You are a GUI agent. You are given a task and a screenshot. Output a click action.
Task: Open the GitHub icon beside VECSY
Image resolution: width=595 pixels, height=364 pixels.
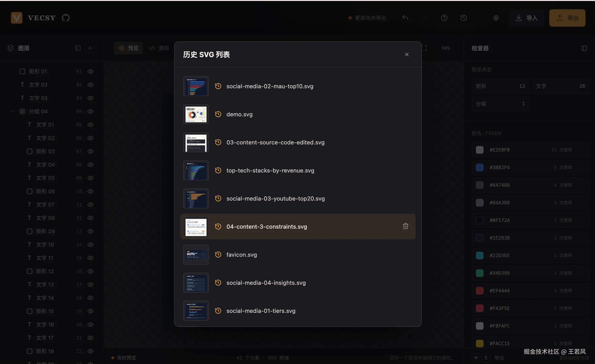point(66,18)
